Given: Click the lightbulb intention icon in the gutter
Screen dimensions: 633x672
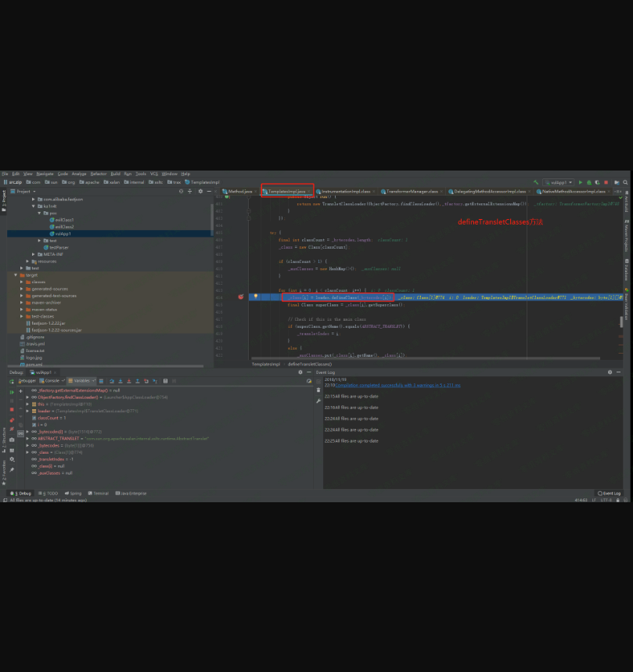Looking at the screenshot, I should tap(256, 297).
